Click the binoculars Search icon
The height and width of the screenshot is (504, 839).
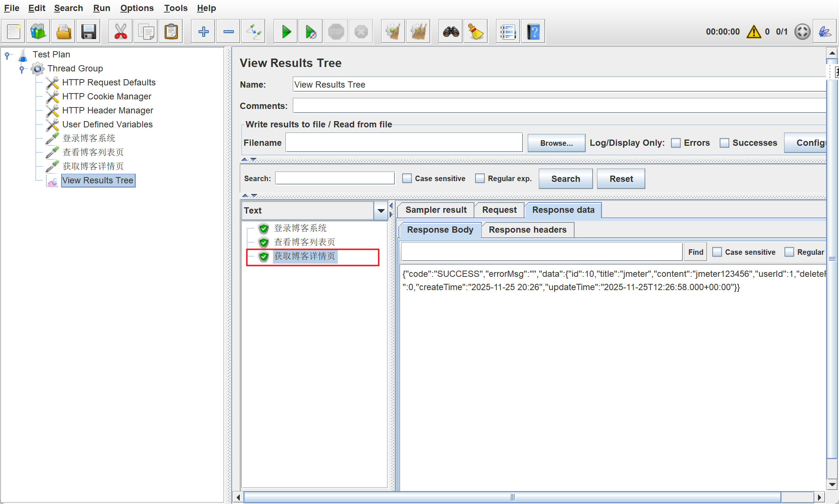pos(451,32)
